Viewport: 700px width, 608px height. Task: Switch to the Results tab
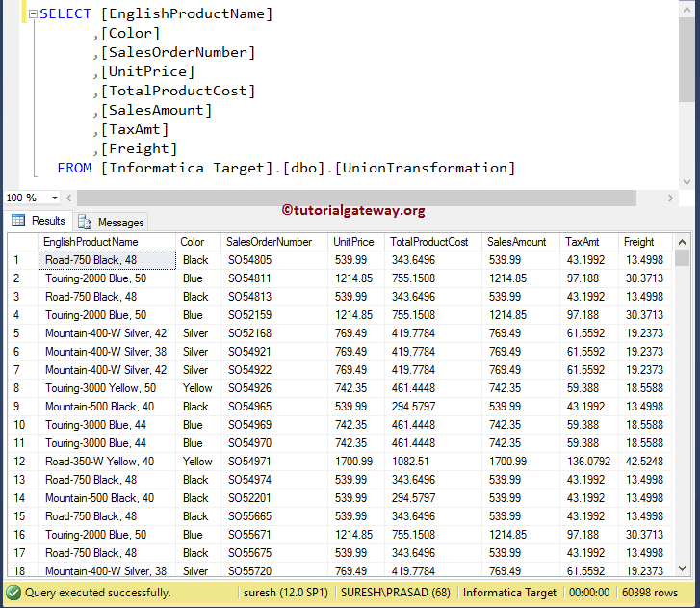point(47,221)
